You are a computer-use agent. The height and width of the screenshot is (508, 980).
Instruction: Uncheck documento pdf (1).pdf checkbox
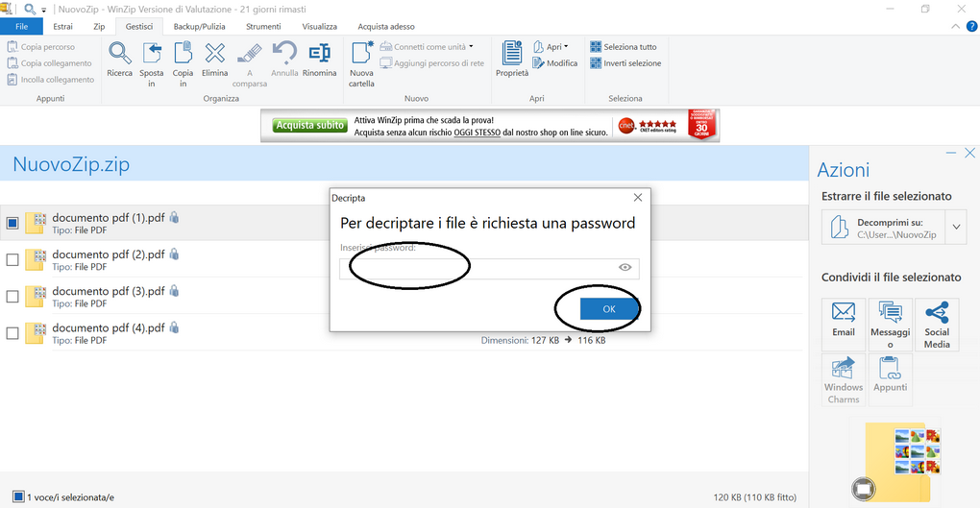point(12,223)
